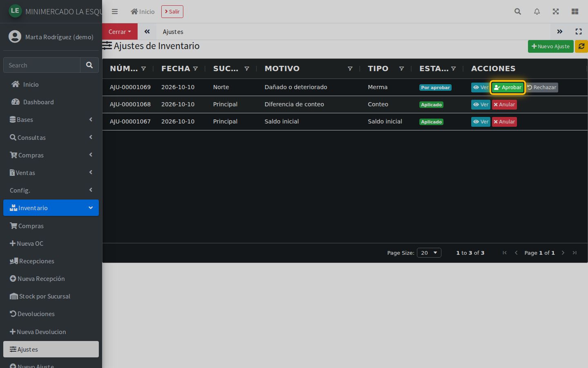
Task: Open the grid apps icon in top bar
Action: 575,11
